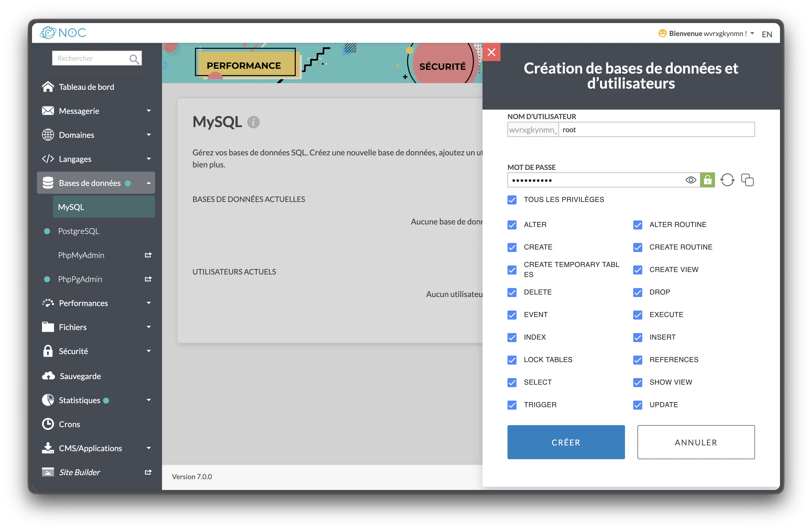Image resolution: width=812 pixels, height=531 pixels.
Task: Toggle the CREATE VIEW checkbox
Action: 637,270
